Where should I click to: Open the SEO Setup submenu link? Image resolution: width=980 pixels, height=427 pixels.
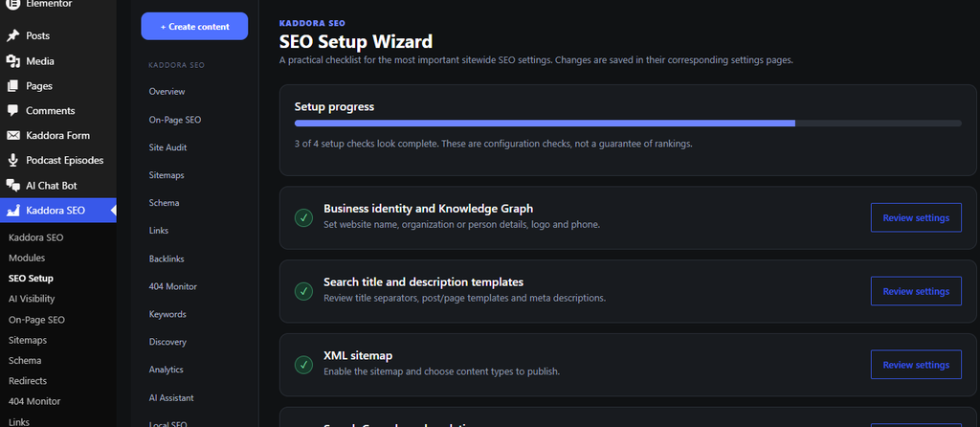point(31,279)
